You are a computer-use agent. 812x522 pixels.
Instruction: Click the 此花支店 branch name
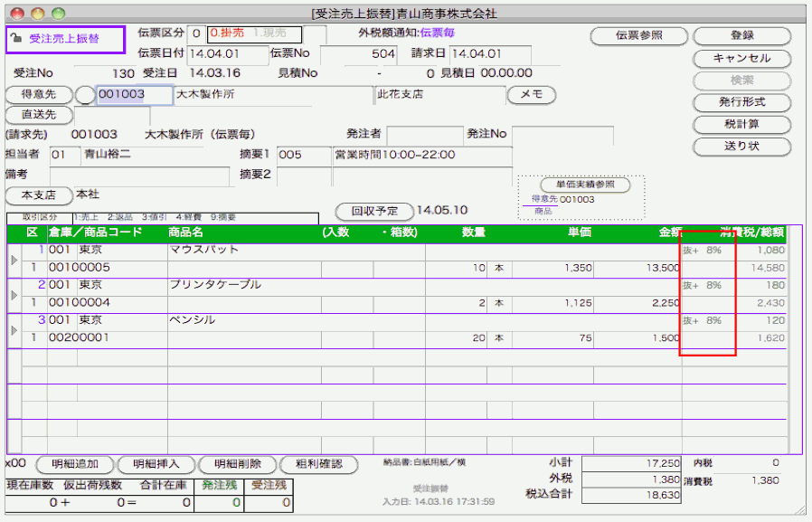[x=401, y=94]
